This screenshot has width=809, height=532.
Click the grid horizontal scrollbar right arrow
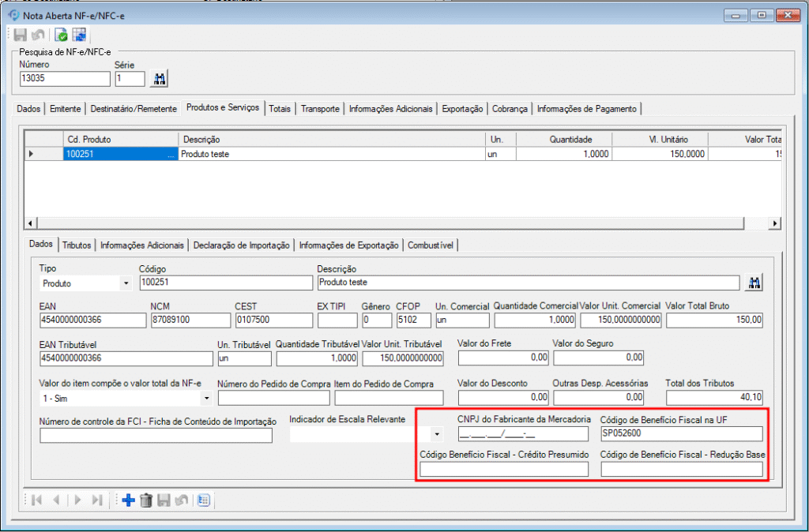tap(775, 223)
